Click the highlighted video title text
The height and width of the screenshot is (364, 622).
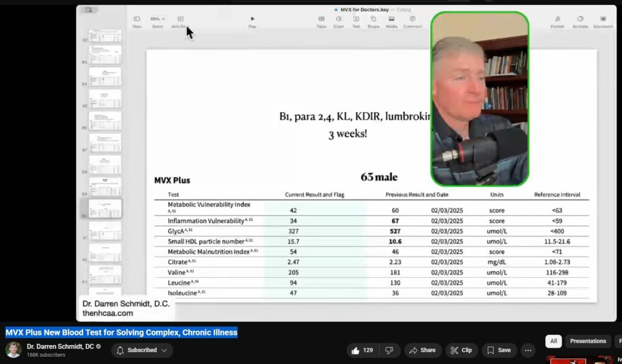point(121,332)
